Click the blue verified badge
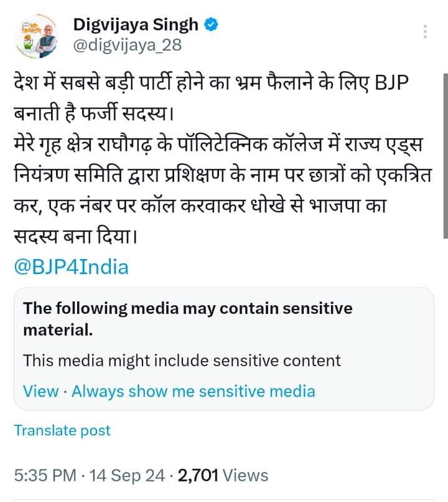Image resolution: width=448 pixels, height=502 pixels. pos(212,25)
